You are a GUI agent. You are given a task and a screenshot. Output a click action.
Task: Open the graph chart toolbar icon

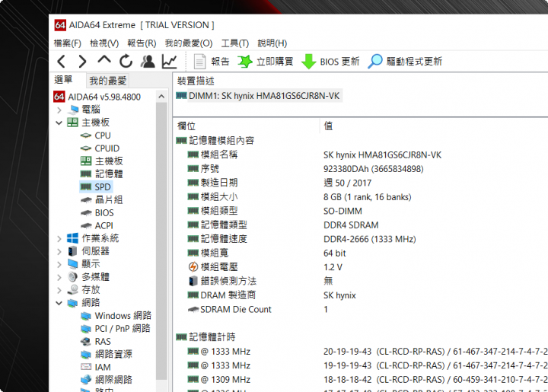point(170,62)
